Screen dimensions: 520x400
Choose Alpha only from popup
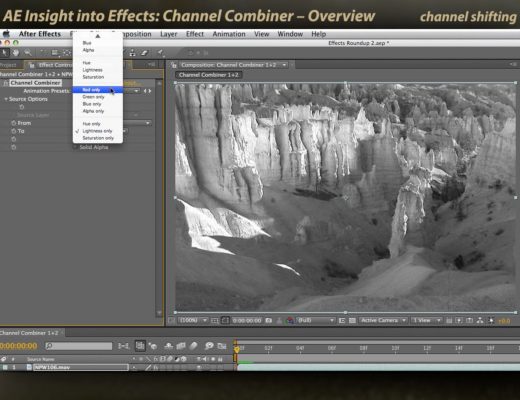[98, 111]
